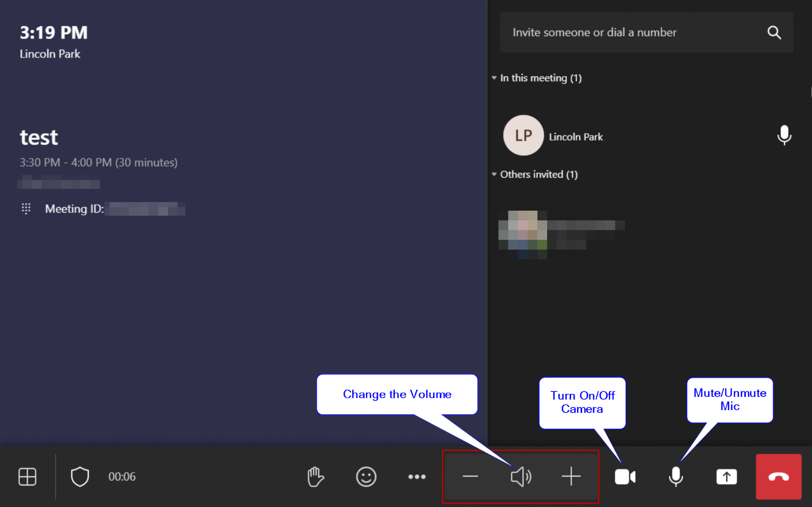
Task: Collapse the In this meeting section
Action: (x=494, y=78)
